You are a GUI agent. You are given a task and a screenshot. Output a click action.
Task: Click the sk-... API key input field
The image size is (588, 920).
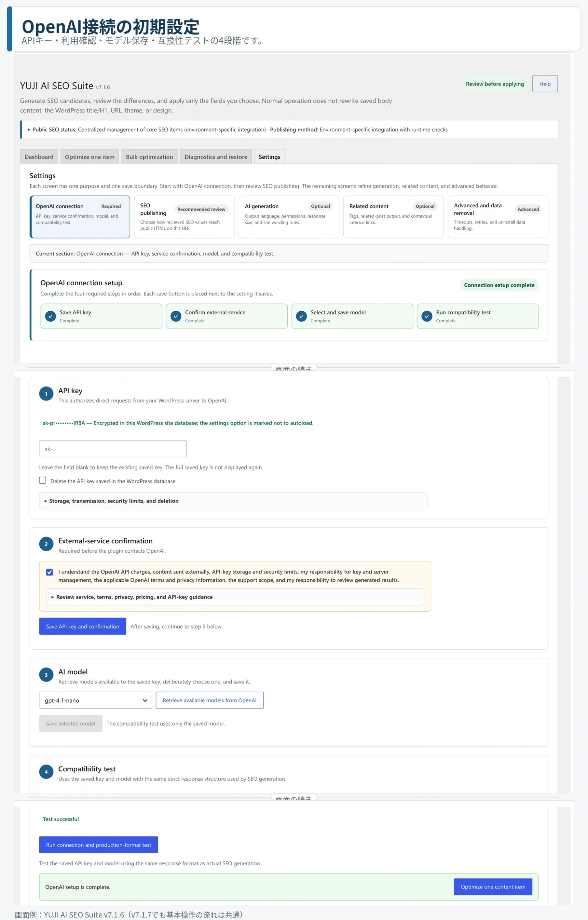pos(113,449)
